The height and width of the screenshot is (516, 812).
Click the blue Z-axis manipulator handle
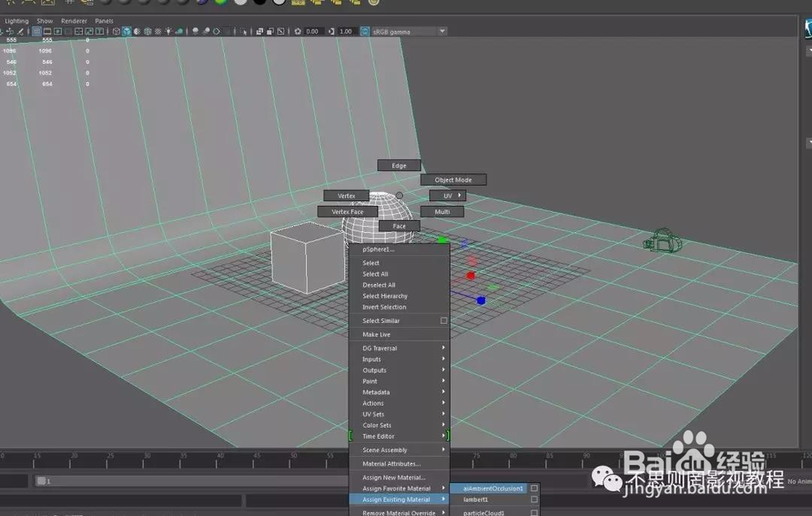[x=481, y=300]
